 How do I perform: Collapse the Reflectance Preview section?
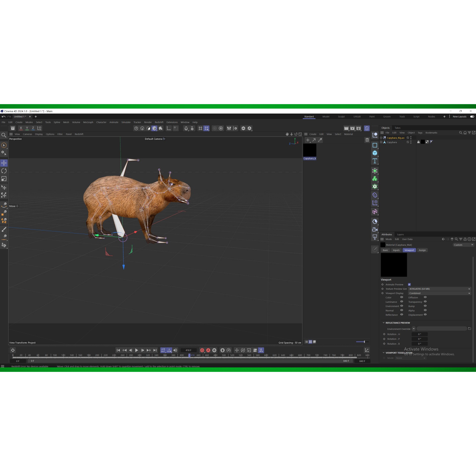(x=384, y=323)
